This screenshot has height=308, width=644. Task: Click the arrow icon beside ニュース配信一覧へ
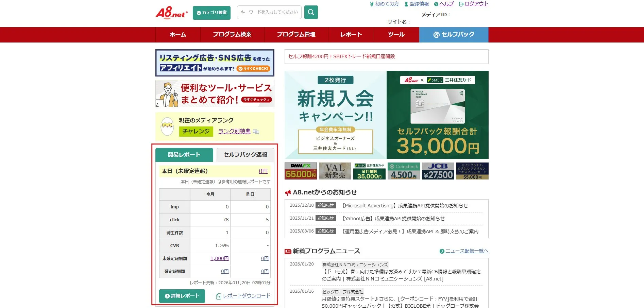point(442,251)
